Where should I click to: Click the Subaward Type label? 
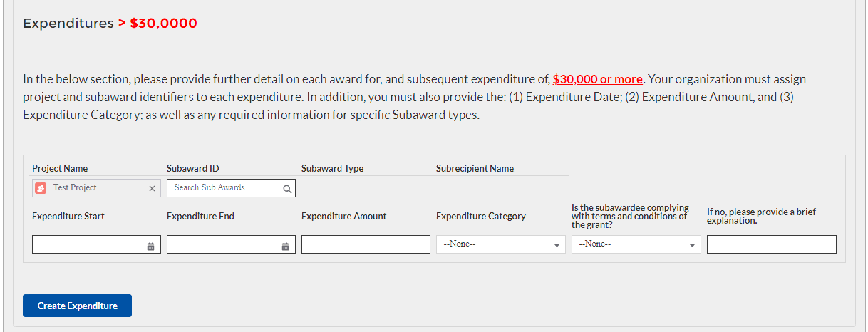(x=332, y=169)
